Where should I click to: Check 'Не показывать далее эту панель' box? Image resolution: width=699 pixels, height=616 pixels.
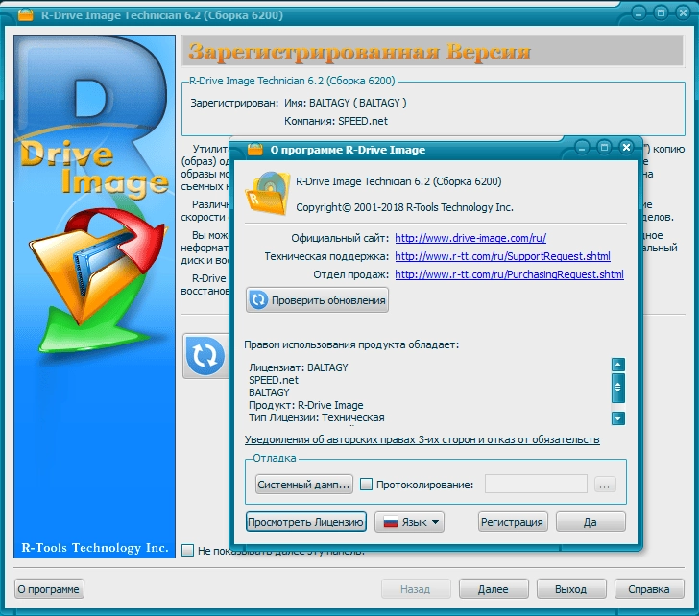point(187,551)
